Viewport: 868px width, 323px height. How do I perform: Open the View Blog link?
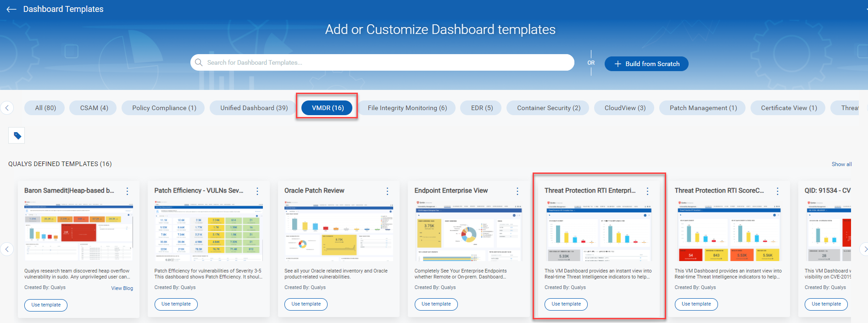[x=122, y=288]
